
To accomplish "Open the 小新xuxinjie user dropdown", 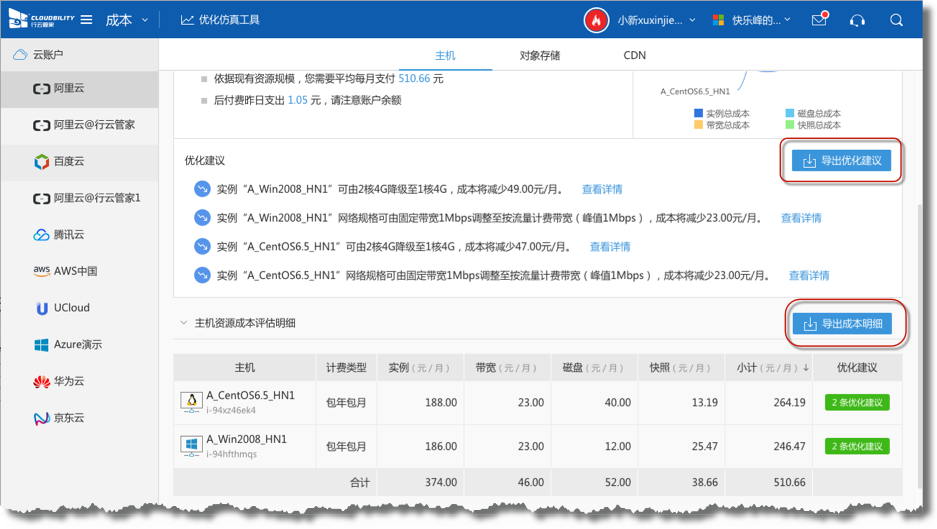I will pos(656,20).
